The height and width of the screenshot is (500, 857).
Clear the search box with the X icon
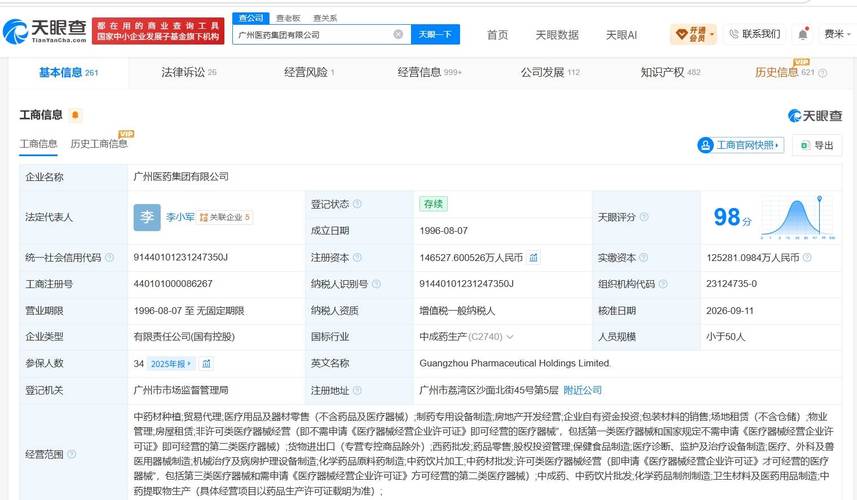coord(398,34)
